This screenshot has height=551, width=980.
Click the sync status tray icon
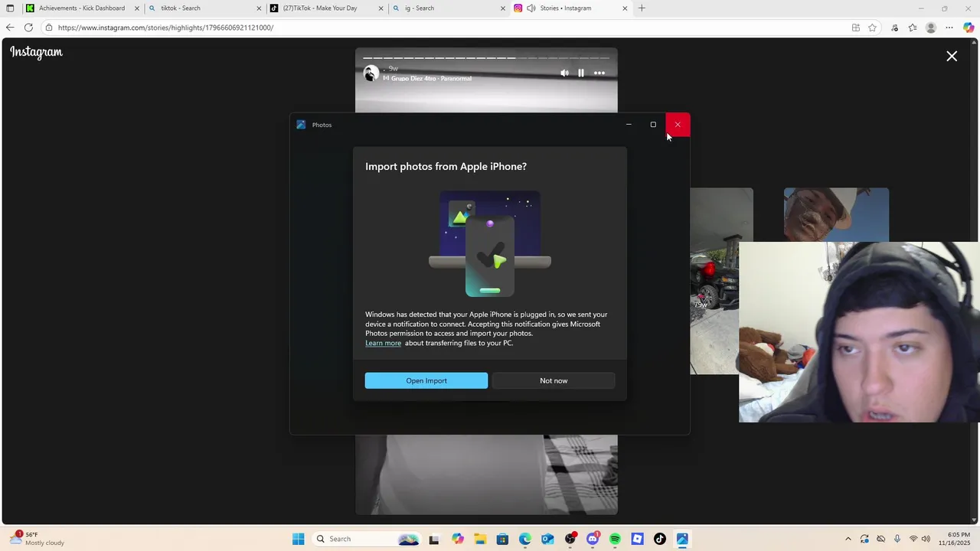864,539
